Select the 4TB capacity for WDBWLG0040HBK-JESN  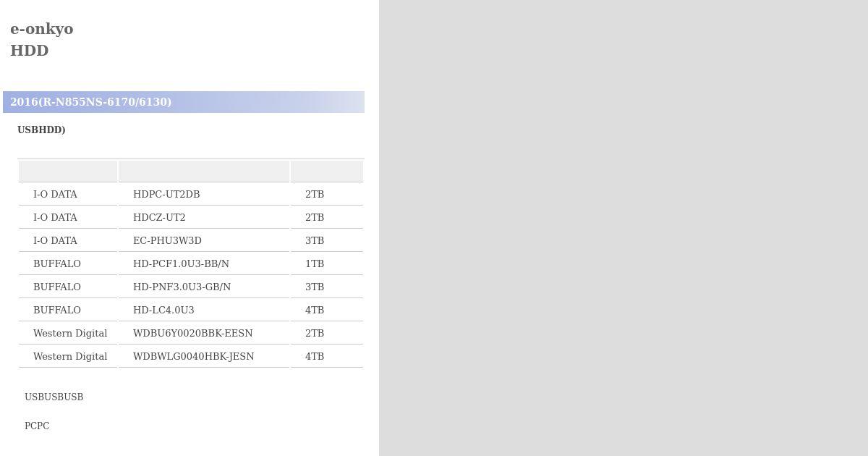(x=327, y=356)
